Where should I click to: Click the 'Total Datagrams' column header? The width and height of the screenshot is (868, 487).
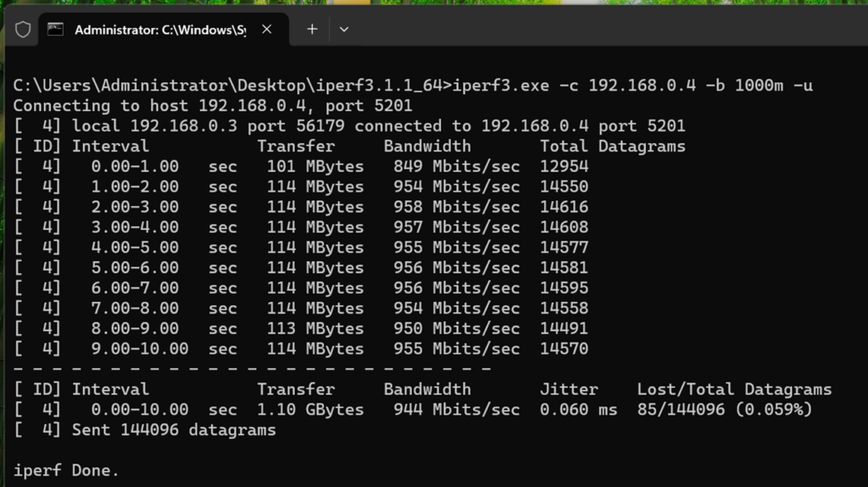coord(612,146)
